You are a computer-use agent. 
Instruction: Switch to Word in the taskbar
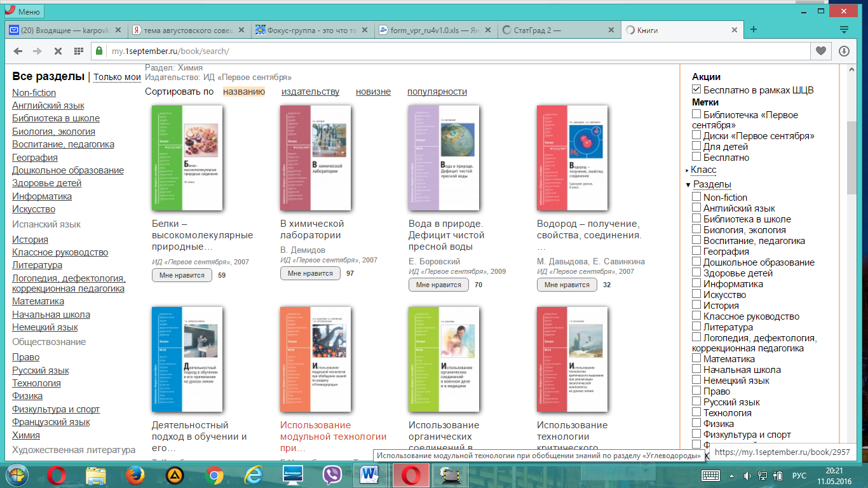click(x=369, y=475)
